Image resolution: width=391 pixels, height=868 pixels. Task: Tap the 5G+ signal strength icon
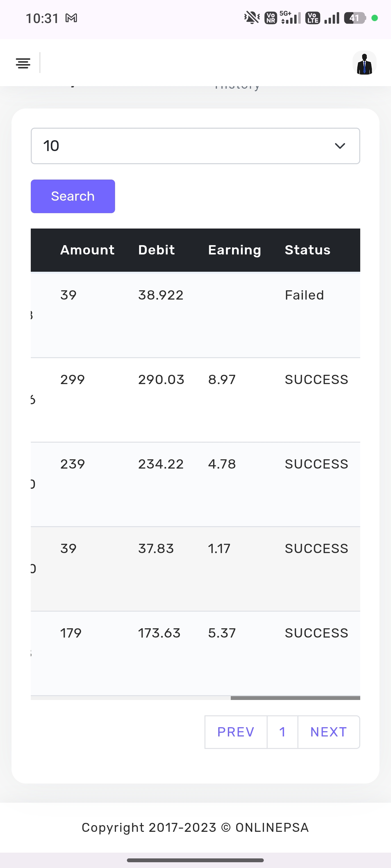click(290, 18)
